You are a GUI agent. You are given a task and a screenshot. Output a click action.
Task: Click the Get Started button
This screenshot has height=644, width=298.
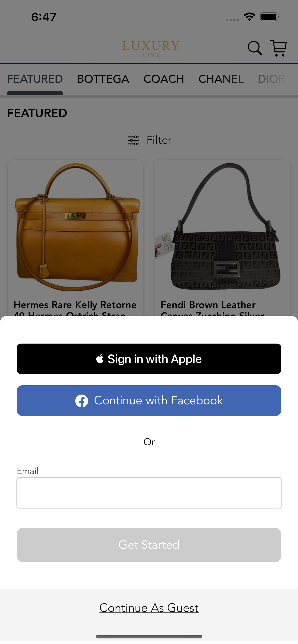tap(149, 545)
